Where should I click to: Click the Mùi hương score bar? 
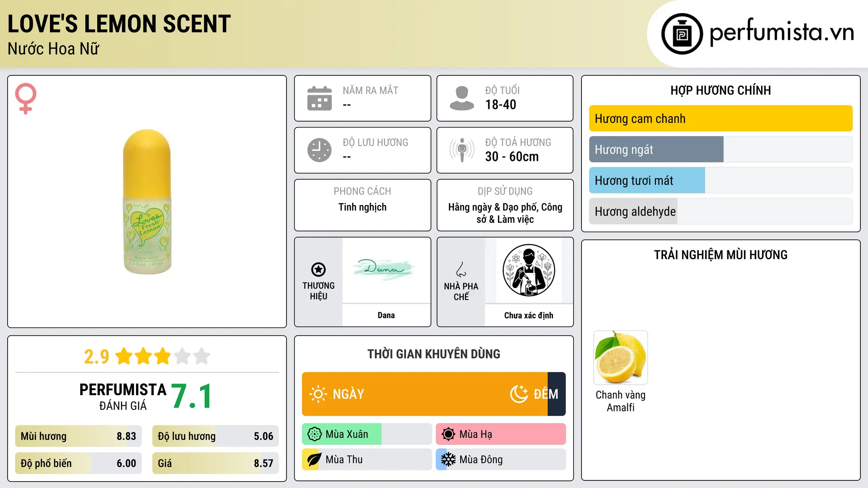pos(78,436)
